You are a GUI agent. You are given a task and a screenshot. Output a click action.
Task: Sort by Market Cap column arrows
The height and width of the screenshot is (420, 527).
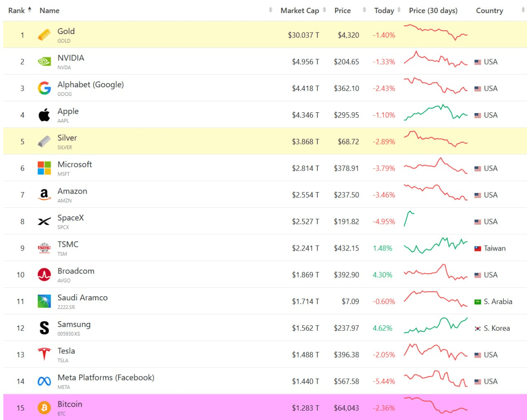tap(324, 10)
